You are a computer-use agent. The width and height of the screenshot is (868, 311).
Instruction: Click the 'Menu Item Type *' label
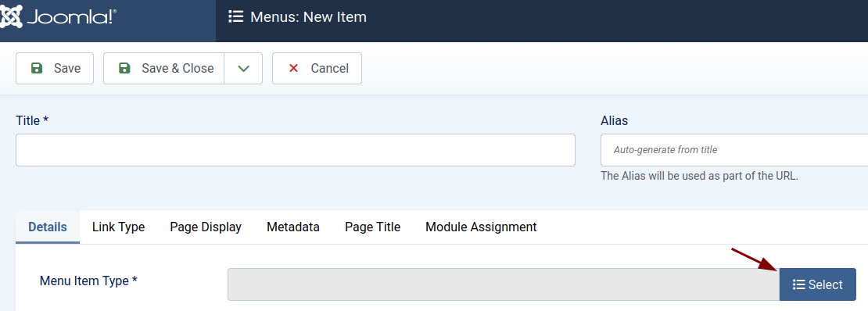pos(88,281)
